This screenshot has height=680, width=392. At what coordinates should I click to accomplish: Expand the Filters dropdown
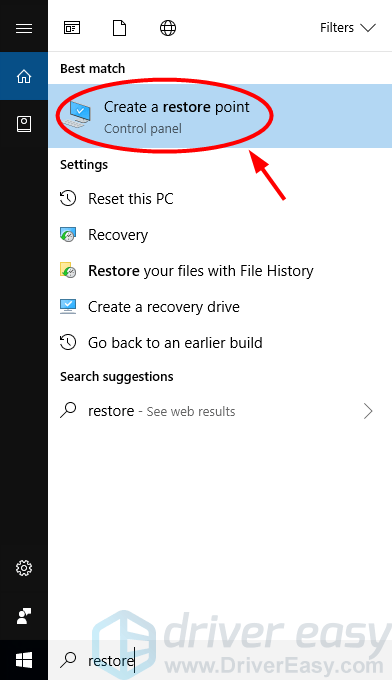pyautogui.click(x=348, y=28)
